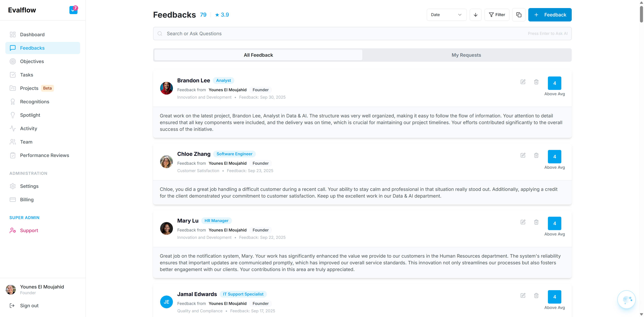Edit Jamal Edwards' feedback via pencil icon
Viewport: 644px width, 317px height.
point(523,296)
